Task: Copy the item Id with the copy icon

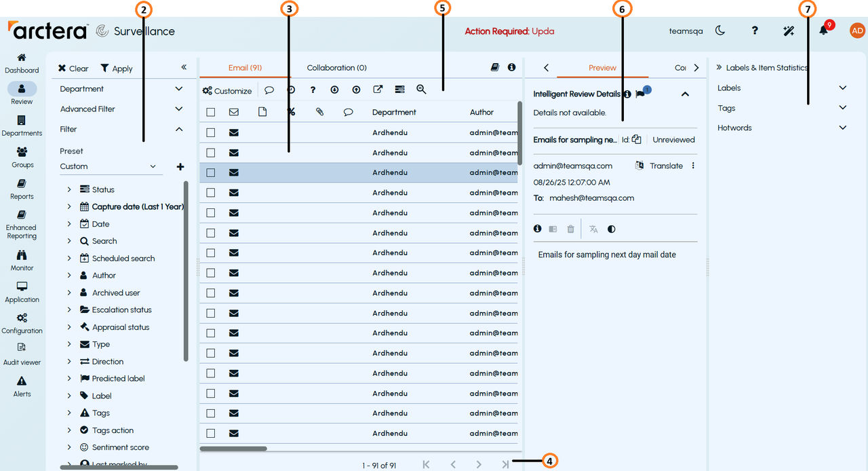Action: [636, 140]
